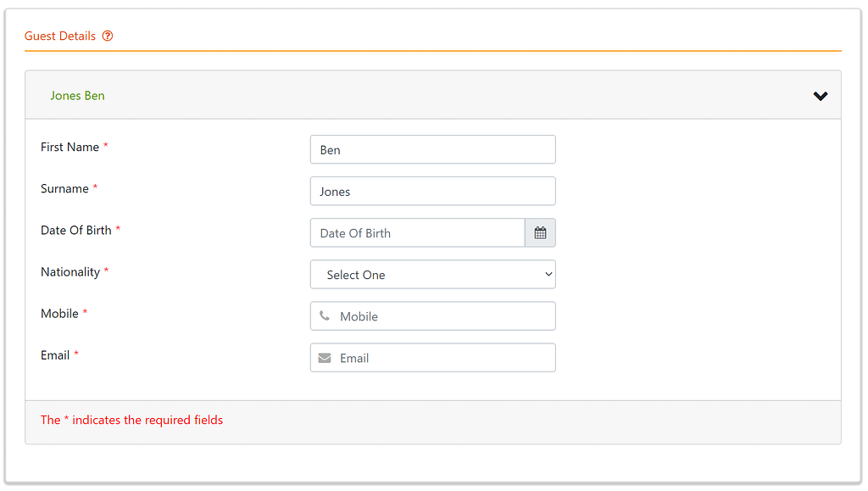Collapse the Jones Ben guest panel chevron
The image size is (868, 491).
click(820, 96)
